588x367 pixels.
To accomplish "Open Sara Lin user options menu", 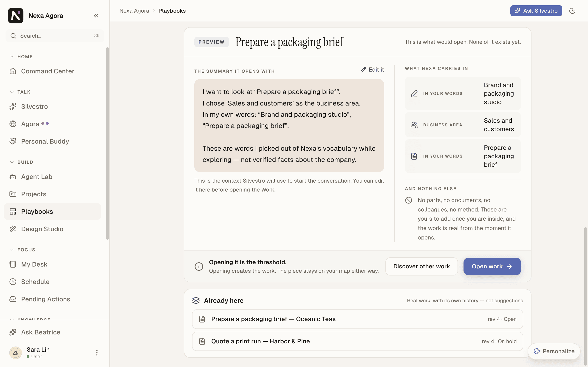I will [97, 353].
